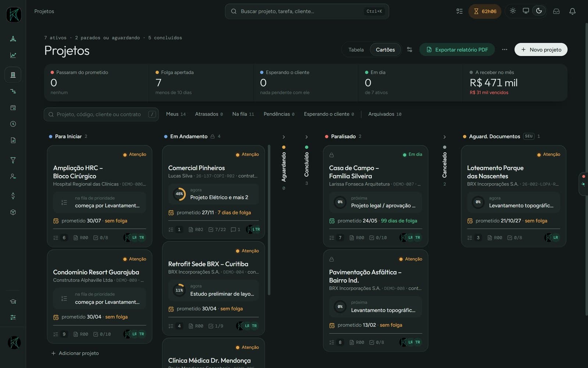The image size is (588, 368).
Task: Select the Atrasados filter tab
Action: point(209,114)
